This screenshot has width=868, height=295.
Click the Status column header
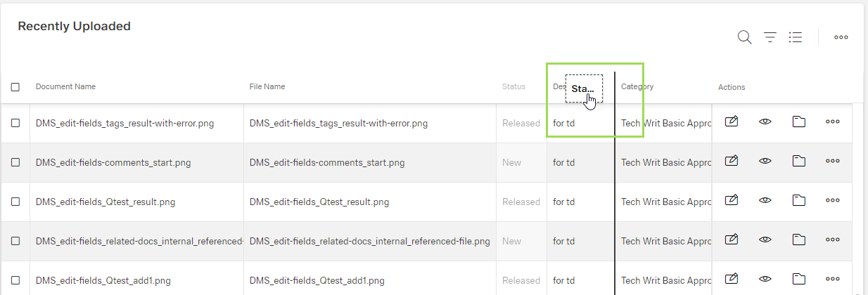pos(513,87)
